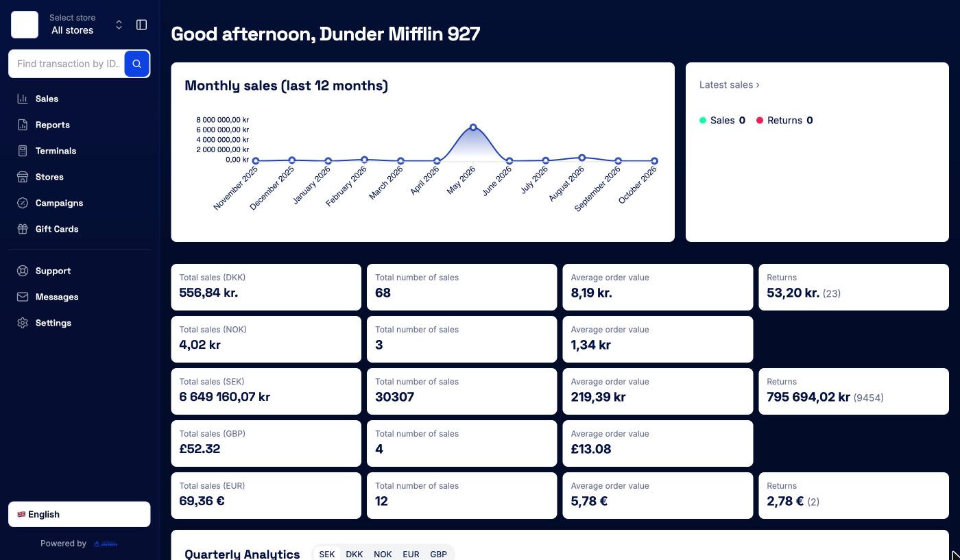Image resolution: width=960 pixels, height=560 pixels.
Task: Open Settings from the sidebar
Action: [x=80, y=323]
